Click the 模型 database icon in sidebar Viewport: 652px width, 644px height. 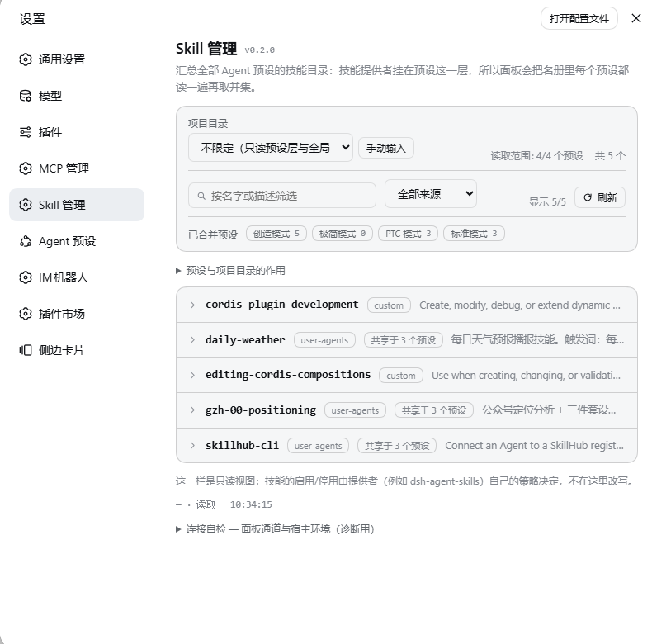[x=26, y=96]
